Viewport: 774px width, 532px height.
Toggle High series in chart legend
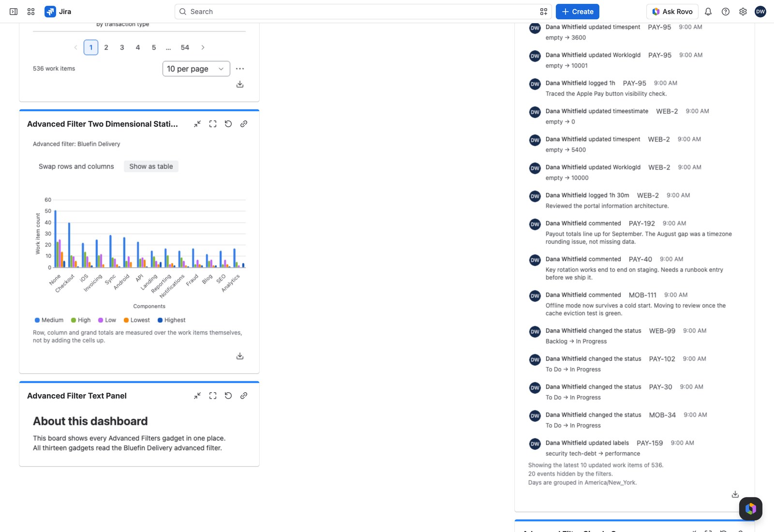81,320
